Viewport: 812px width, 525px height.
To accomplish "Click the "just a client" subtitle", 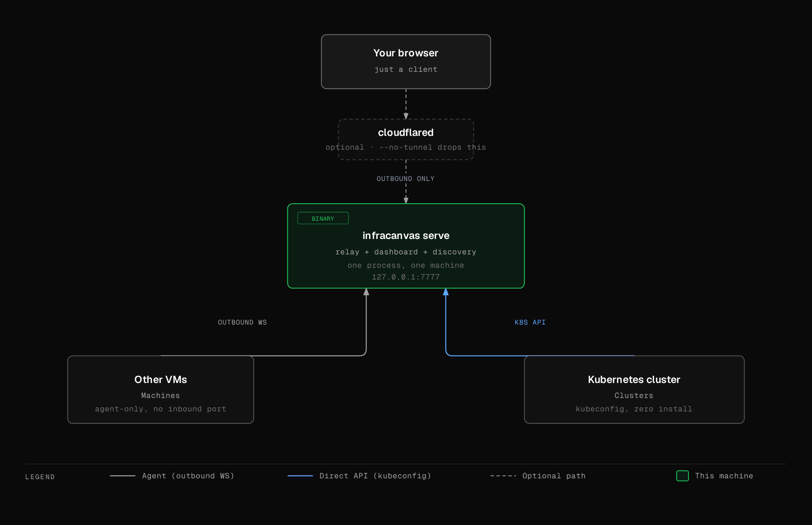I will [x=406, y=69].
